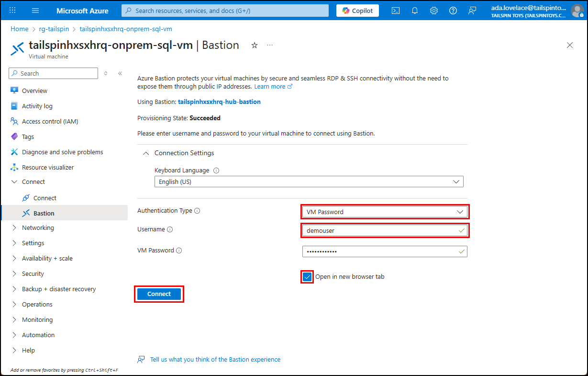The height and width of the screenshot is (376, 588).
Task: Open Cloud Shell from the top bar
Action: [395, 10]
